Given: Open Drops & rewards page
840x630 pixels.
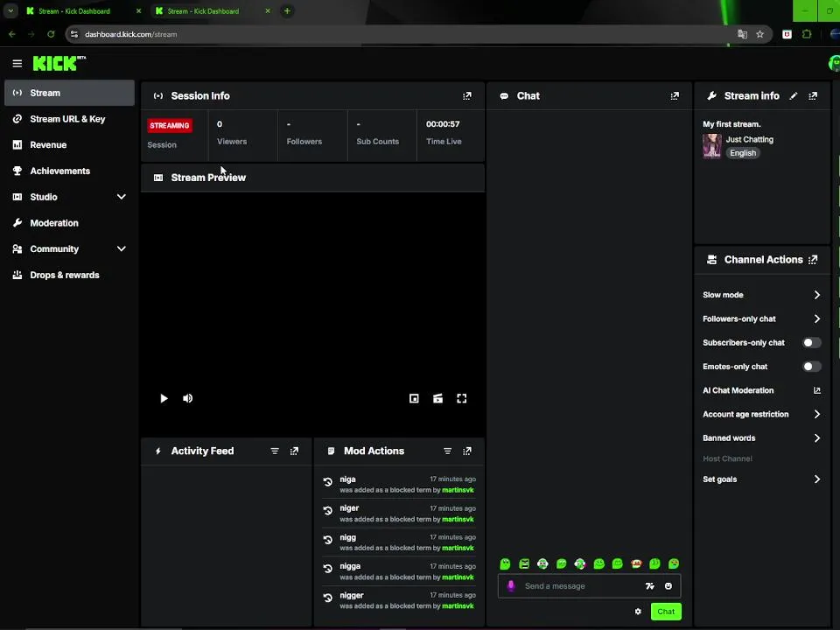Looking at the screenshot, I should tap(69, 275).
